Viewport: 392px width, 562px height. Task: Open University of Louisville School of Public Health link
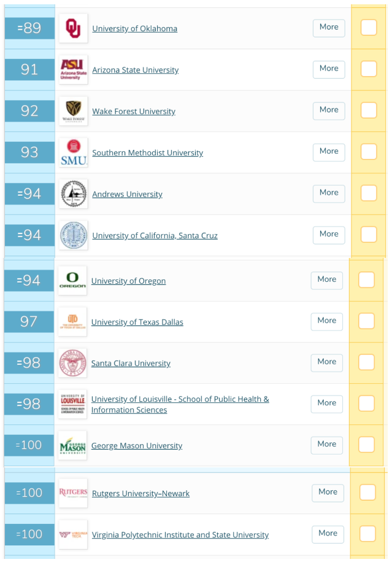[180, 404]
